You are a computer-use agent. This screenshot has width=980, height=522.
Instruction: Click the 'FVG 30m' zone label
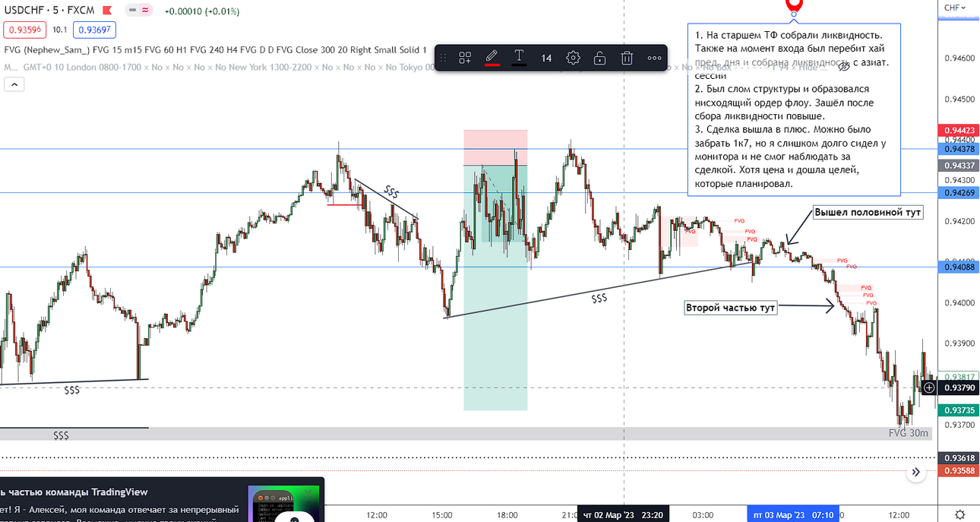point(909,433)
